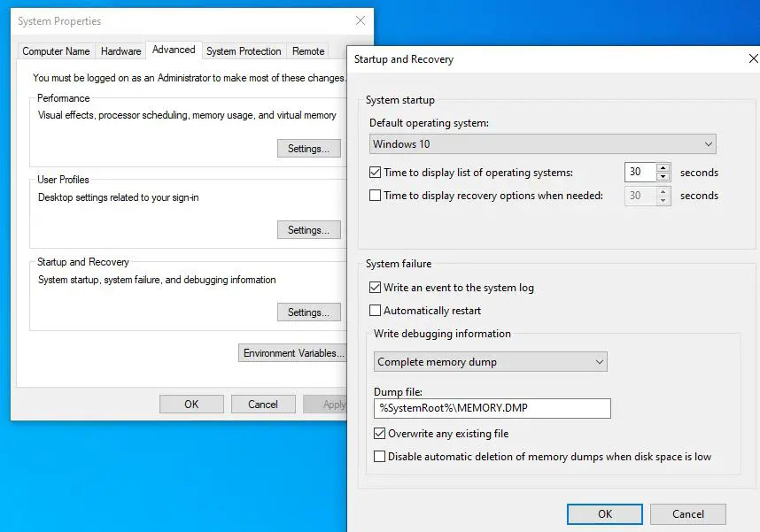The height and width of the screenshot is (532, 760).
Task: Uncheck Overwrite any existing file
Action: (380, 434)
